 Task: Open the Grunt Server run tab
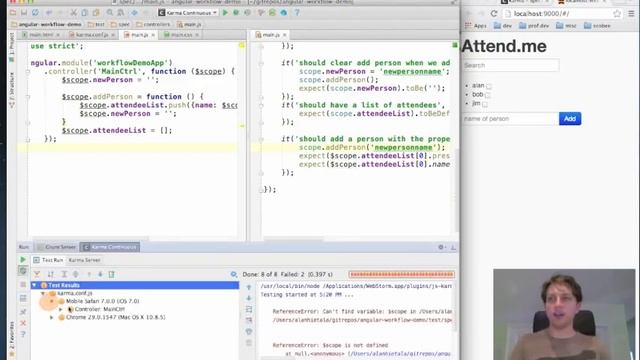[x=57, y=247]
